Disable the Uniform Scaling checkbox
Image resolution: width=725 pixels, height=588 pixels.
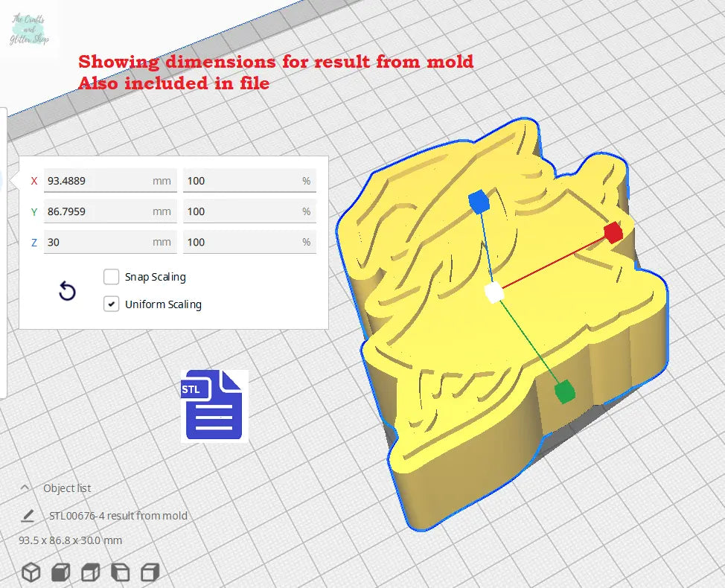pyautogui.click(x=112, y=304)
